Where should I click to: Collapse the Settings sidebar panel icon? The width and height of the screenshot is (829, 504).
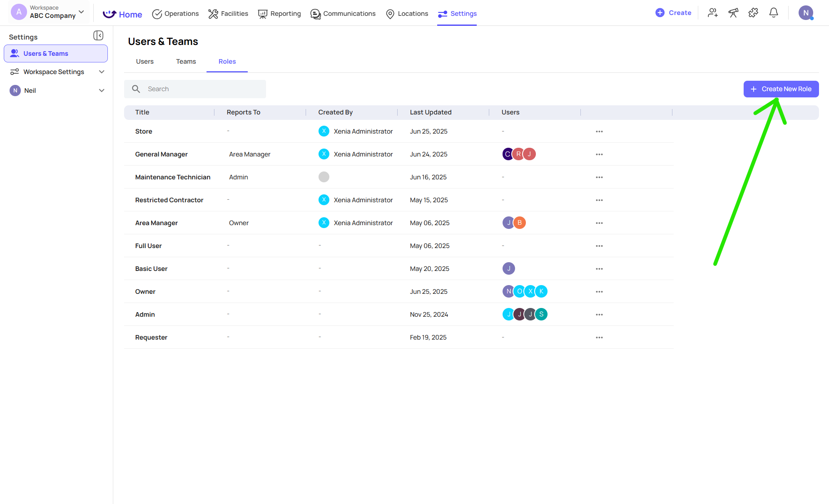coord(98,36)
